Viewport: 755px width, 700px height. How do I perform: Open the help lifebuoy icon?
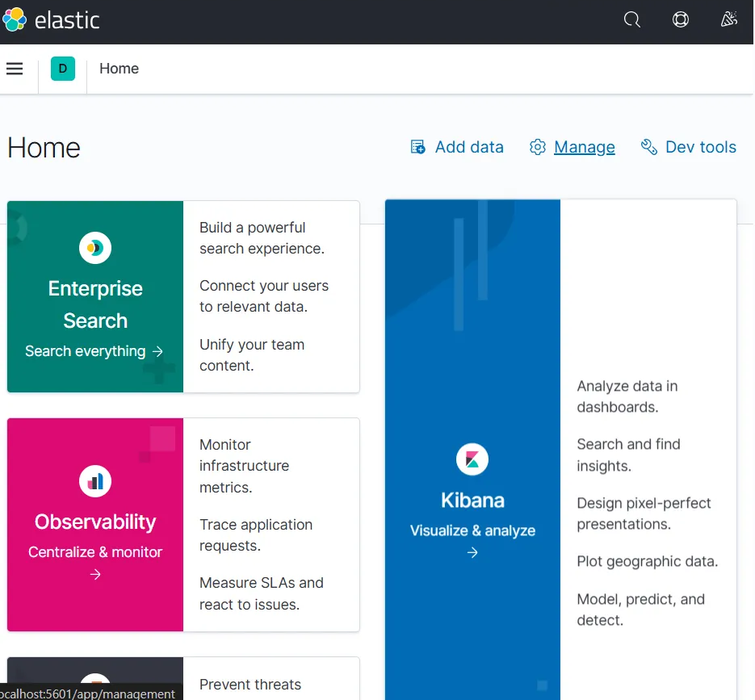pyautogui.click(x=681, y=19)
